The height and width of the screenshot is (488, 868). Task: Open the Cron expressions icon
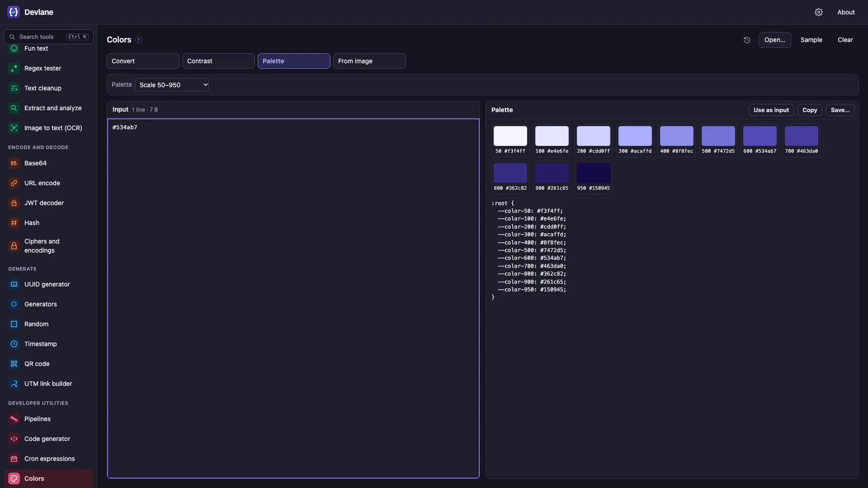point(14,459)
